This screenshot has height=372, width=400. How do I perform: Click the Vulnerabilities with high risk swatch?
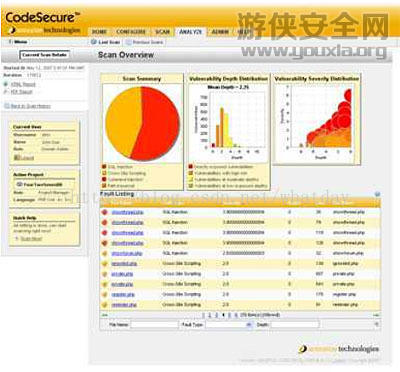[191, 173]
